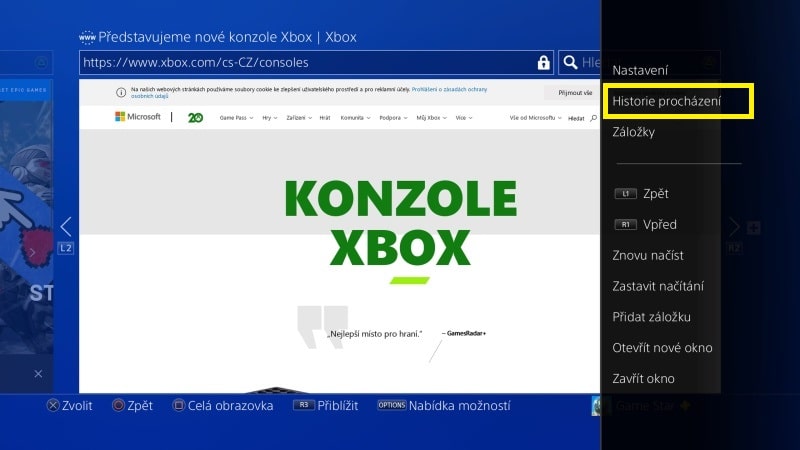Click the magnifier icon in search box

(x=570, y=62)
